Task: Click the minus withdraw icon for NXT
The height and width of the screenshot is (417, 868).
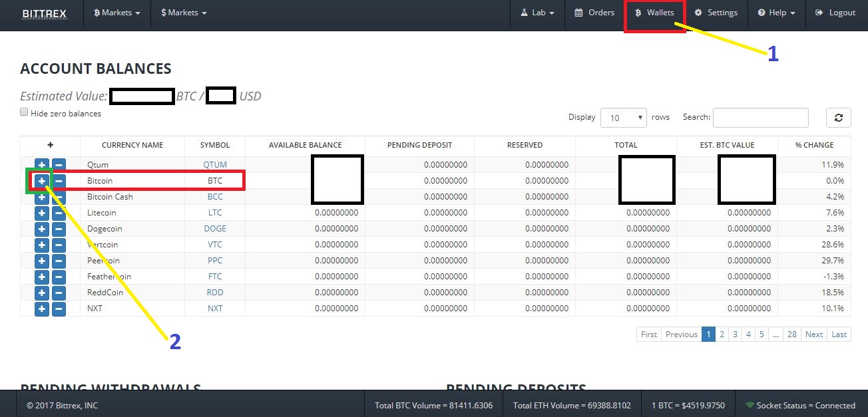Action: [x=59, y=309]
